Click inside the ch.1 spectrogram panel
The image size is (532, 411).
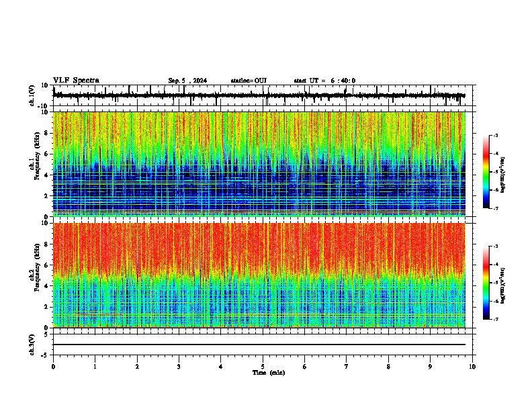tap(259, 164)
